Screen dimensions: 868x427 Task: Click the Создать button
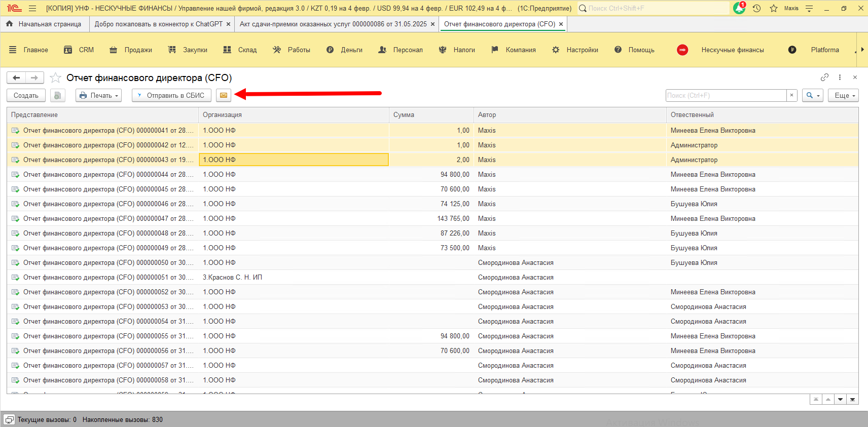(x=26, y=95)
